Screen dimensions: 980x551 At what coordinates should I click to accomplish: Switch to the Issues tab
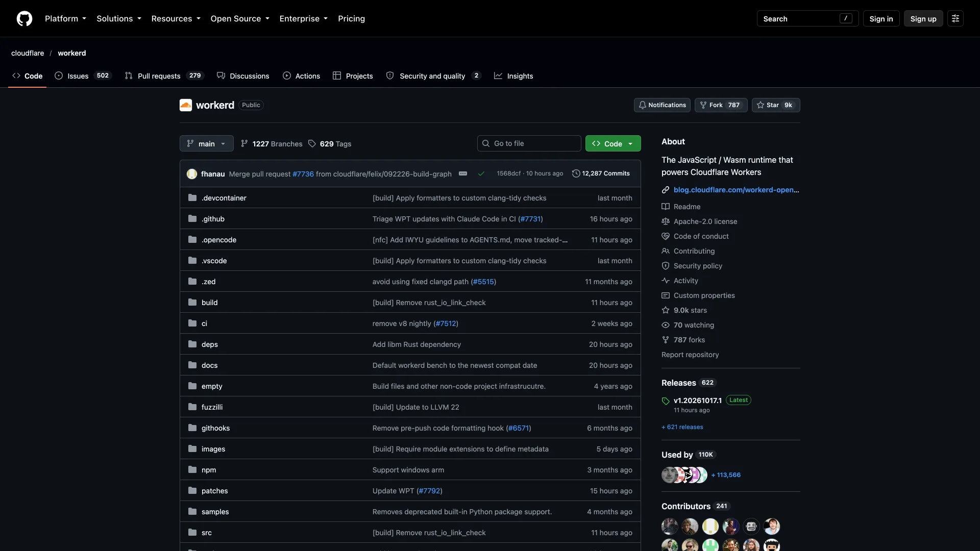click(83, 76)
